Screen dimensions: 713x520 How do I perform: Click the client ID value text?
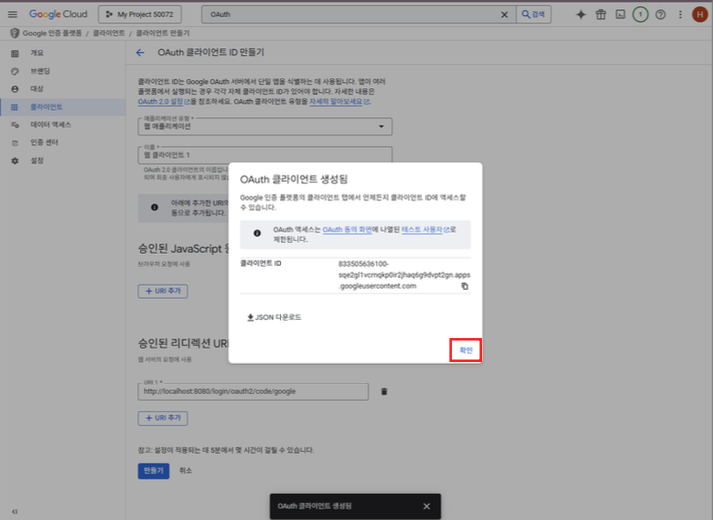(404, 275)
